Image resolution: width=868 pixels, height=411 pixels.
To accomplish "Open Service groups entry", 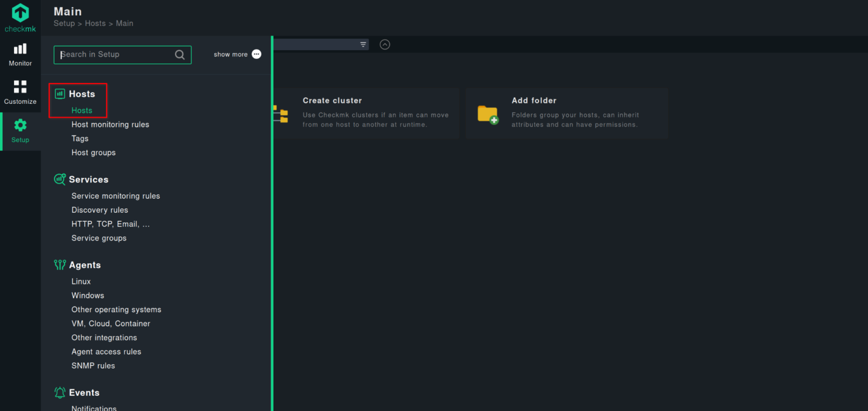I will pos(99,238).
